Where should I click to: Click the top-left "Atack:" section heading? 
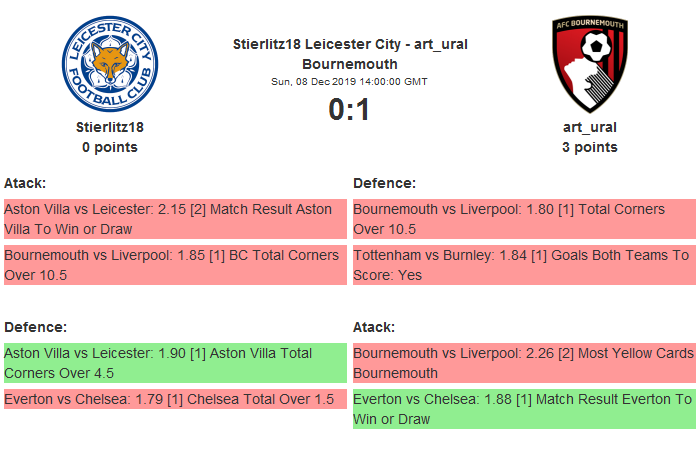coord(25,183)
